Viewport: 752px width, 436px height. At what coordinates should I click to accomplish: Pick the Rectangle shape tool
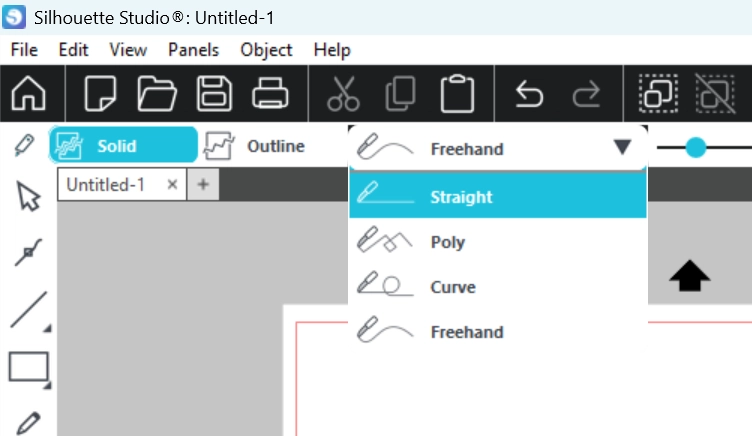coord(28,367)
